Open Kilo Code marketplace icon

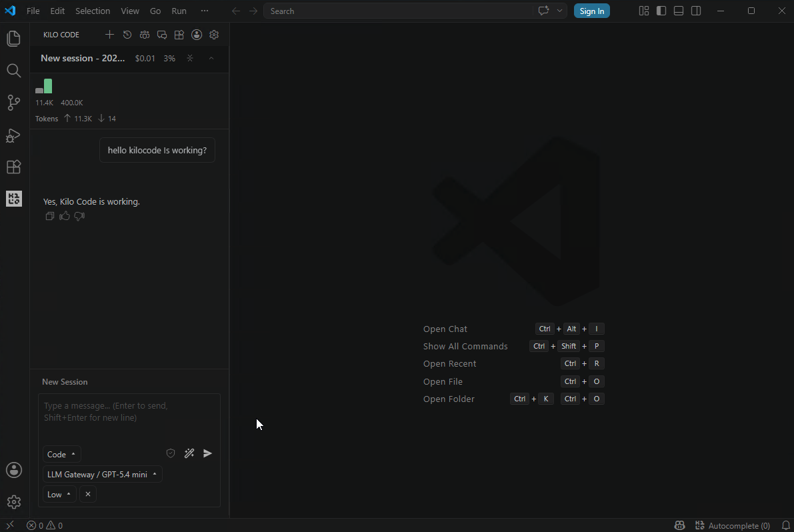coord(179,35)
